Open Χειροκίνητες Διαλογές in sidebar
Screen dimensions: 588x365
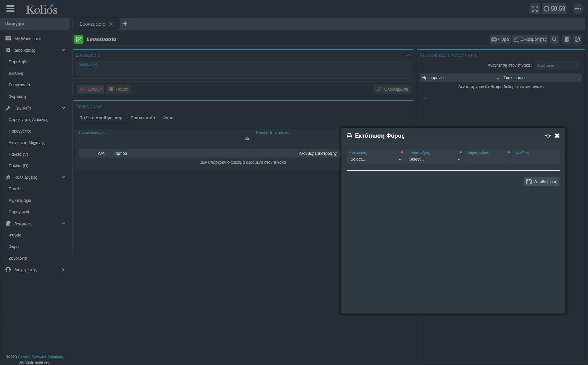28,120
